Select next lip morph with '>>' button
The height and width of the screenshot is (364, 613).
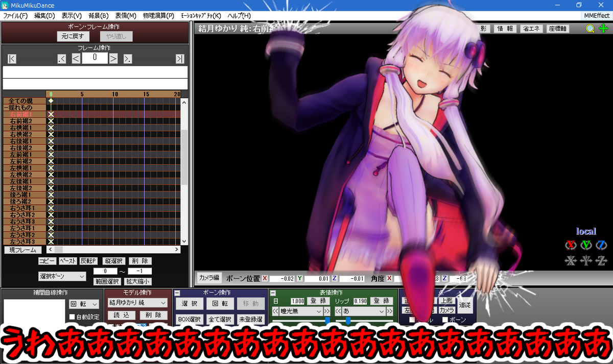coord(390,311)
